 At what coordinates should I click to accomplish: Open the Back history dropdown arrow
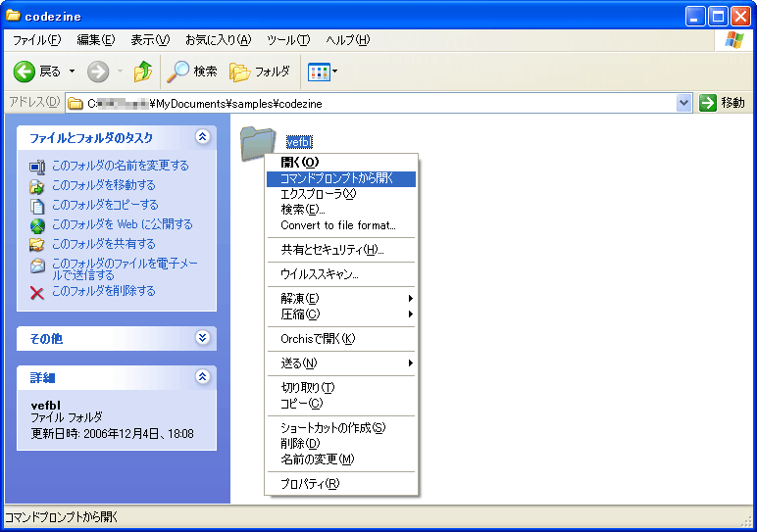pyautogui.click(x=72, y=72)
